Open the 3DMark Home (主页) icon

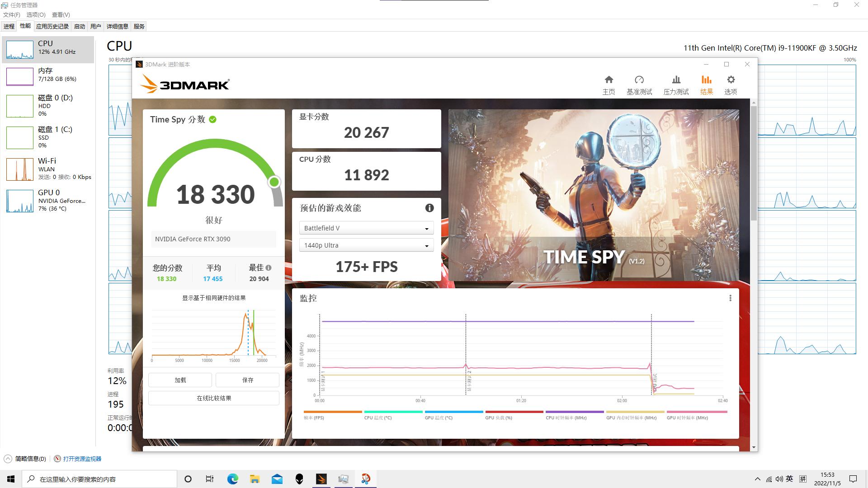(x=609, y=84)
